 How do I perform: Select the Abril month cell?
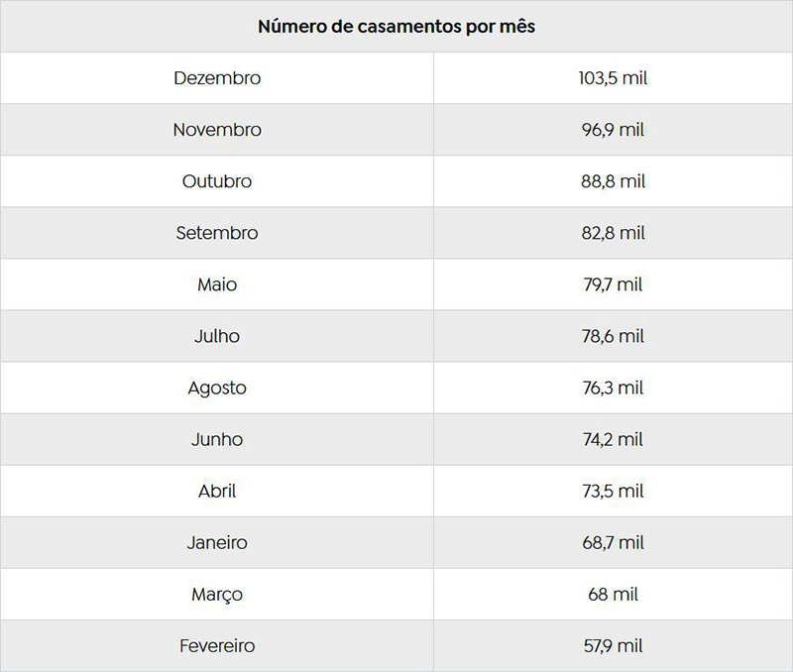[x=217, y=491]
